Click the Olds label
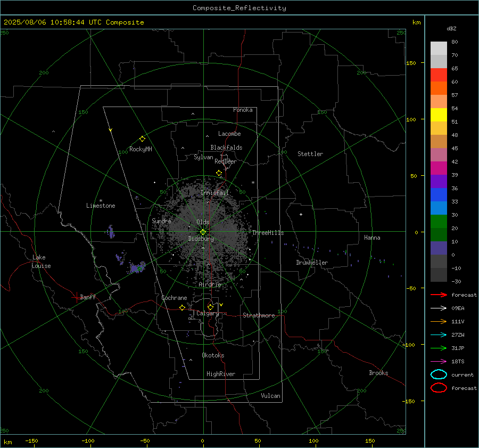Image resolution: width=479 pixels, height=448 pixels. tap(203, 222)
